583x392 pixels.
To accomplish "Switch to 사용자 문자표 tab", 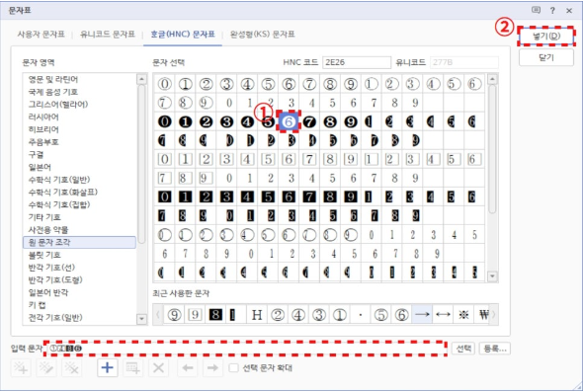I will click(41, 35).
